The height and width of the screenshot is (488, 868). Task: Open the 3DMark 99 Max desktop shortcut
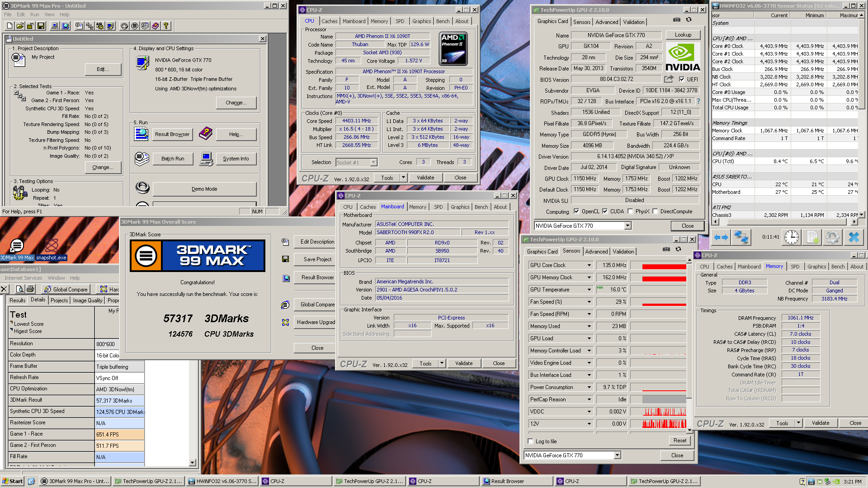pyautogui.click(x=17, y=250)
